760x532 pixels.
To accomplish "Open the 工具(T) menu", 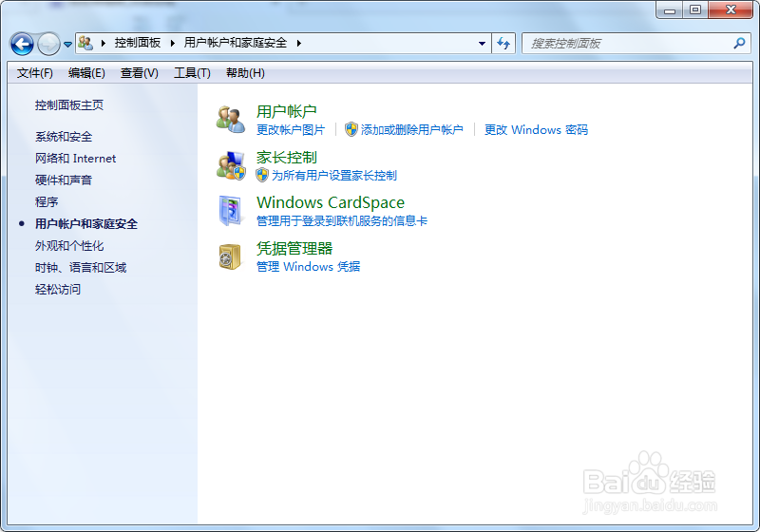I will click(193, 73).
